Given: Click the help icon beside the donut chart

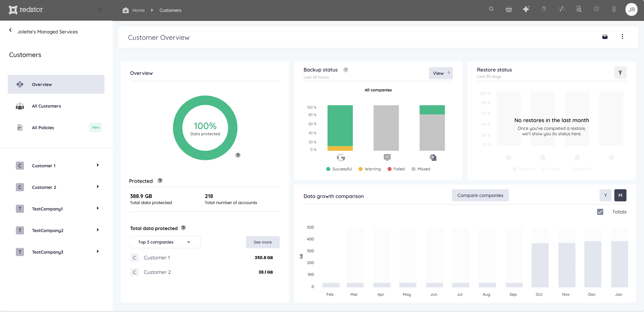Looking at the screenshot, I should click(x=238, y=155).
